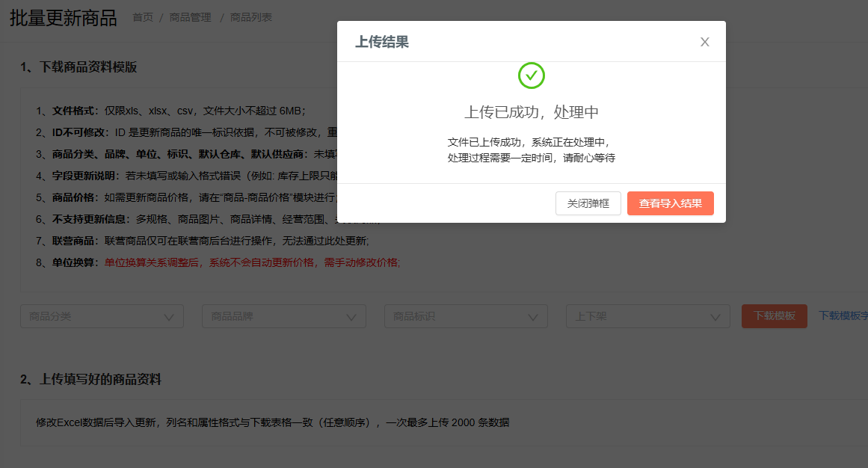
Task: Open the 商品分类 dropdown
Action: click(102, 316)
